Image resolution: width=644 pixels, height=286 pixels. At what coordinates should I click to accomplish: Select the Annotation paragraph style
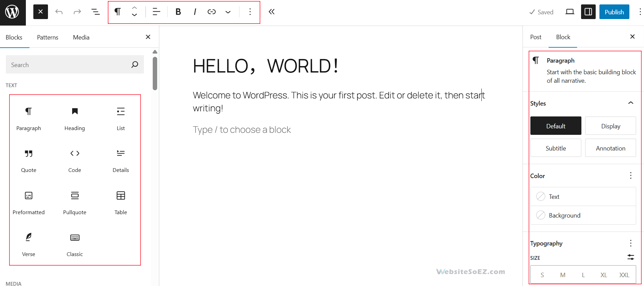pos(611,148)
